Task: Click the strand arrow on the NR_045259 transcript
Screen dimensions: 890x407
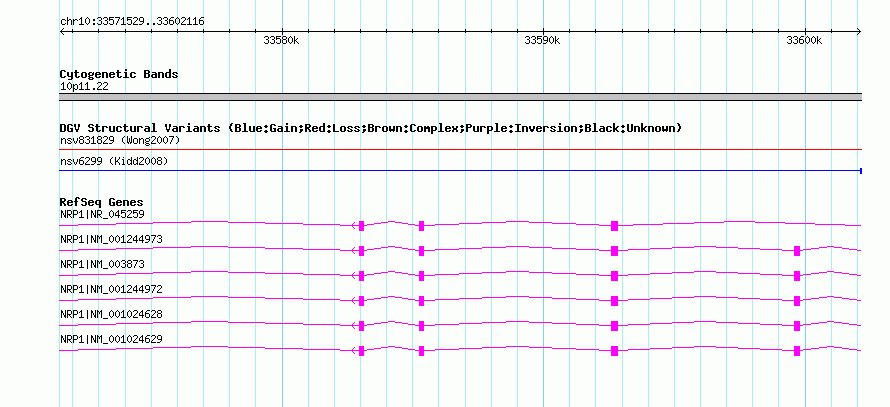Action: (355, 226)
